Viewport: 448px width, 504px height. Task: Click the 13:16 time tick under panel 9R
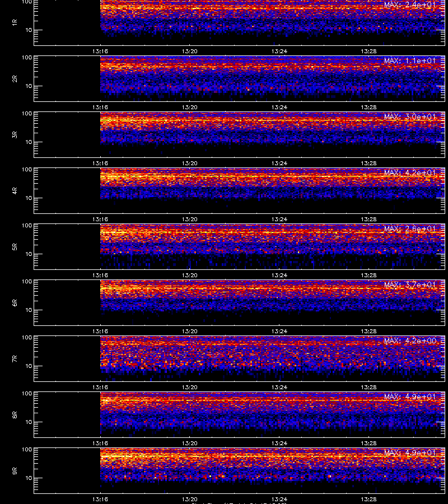tap(100, 499)
